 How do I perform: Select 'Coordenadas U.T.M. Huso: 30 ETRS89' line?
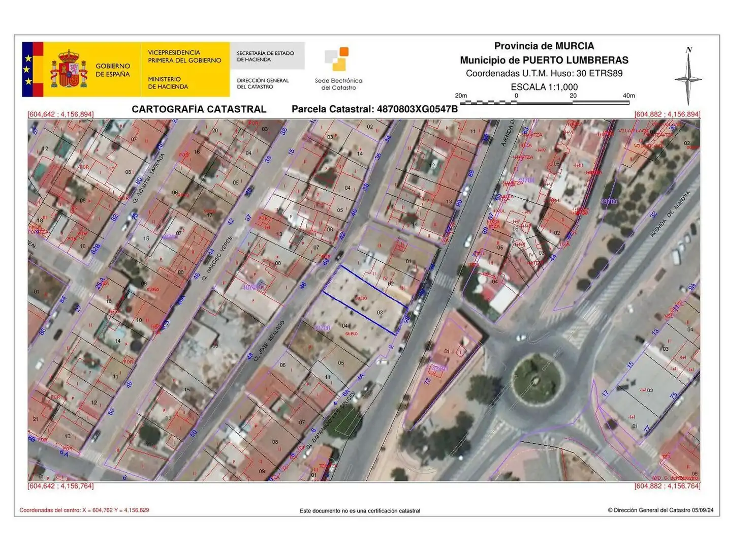click(544, 73)
